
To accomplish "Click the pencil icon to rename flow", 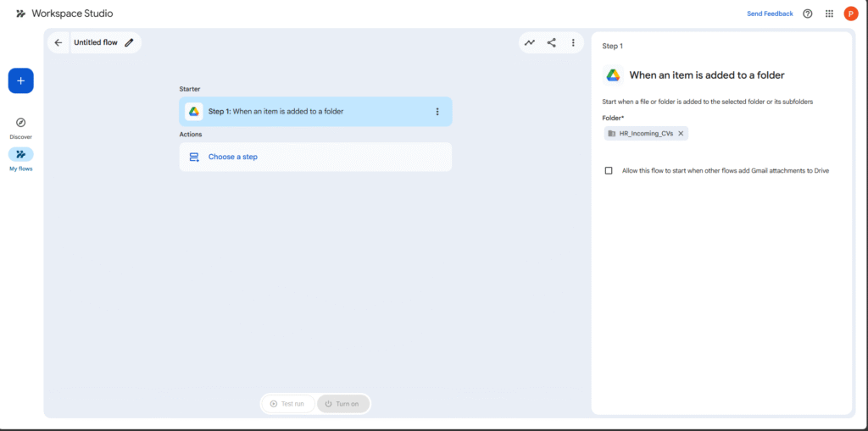I will (129, 42).
